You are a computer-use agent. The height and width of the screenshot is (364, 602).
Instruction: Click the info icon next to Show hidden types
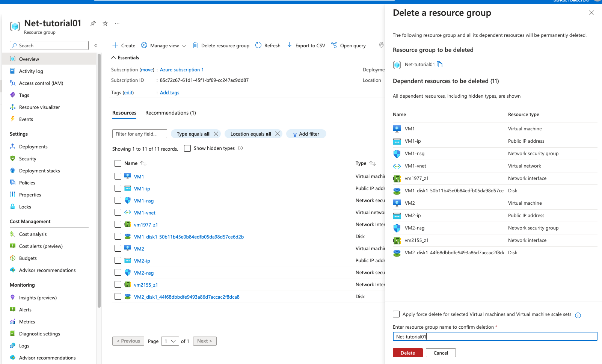coord(240,148)
